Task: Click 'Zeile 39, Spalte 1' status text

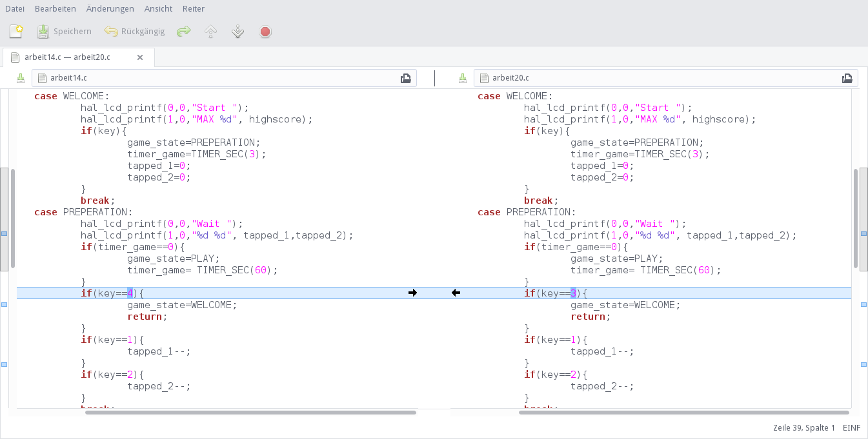Action: click(x=804, y=428)
